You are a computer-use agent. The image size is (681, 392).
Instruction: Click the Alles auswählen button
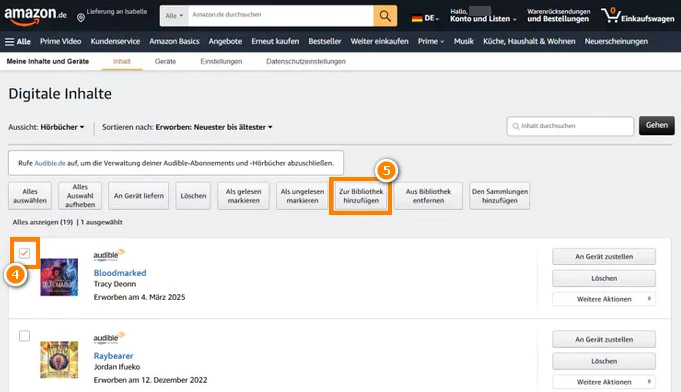[30, 196]
